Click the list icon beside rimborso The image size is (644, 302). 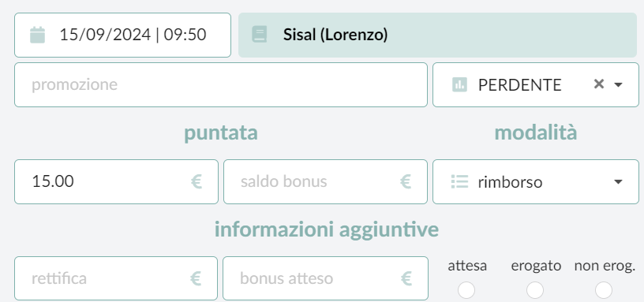[x=459, y=181]
